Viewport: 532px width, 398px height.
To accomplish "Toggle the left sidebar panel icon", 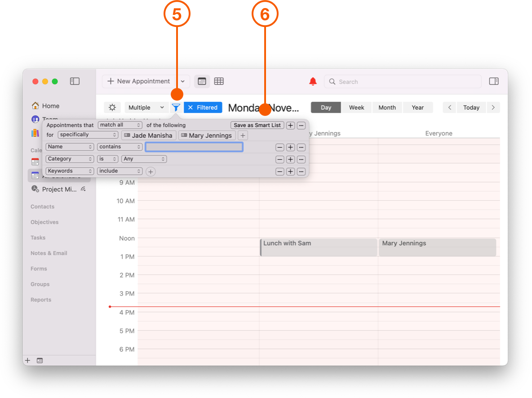I will point(75,81).
